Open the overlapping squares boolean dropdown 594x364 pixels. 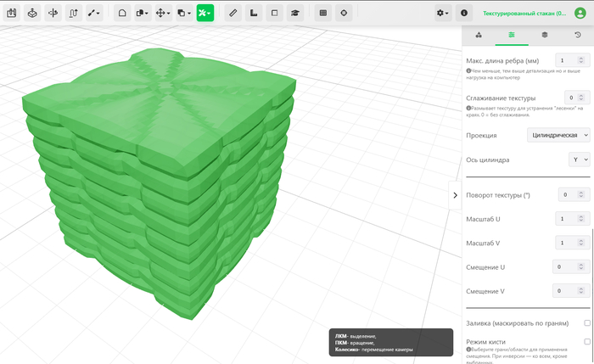click(184, 13)
